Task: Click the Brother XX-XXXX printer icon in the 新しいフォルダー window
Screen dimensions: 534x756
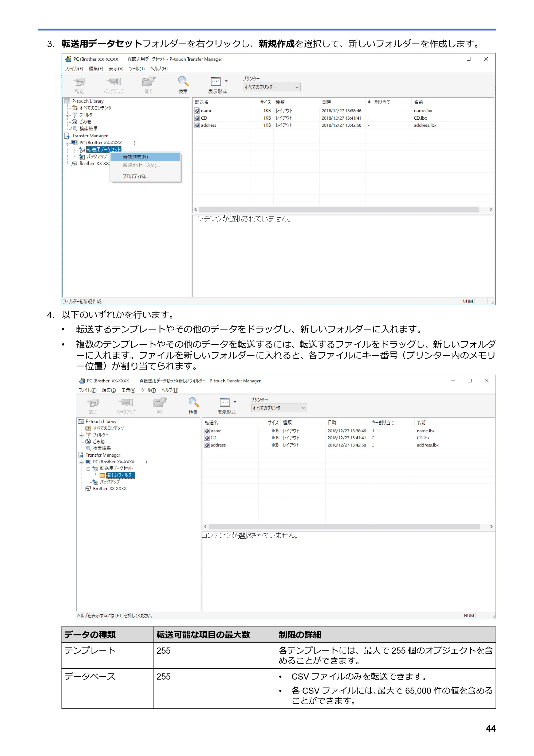Action: tap(88, 489)
